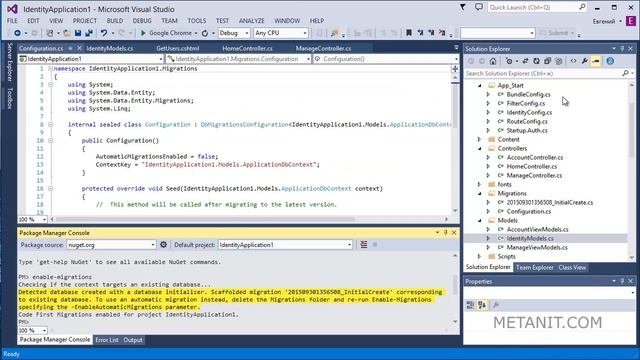
Task: Click the Solution Explorer Refresh icon
Action: click(x=536, y=61)
